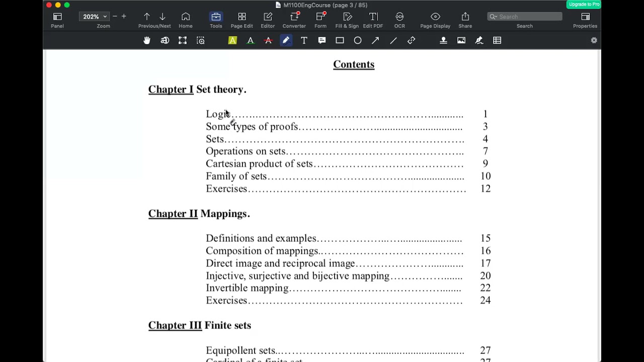The width and height of the screenshot is (644, 362).
Task: Click the 'Composition of mappings' entry
Action: click(x=262, y=251)
